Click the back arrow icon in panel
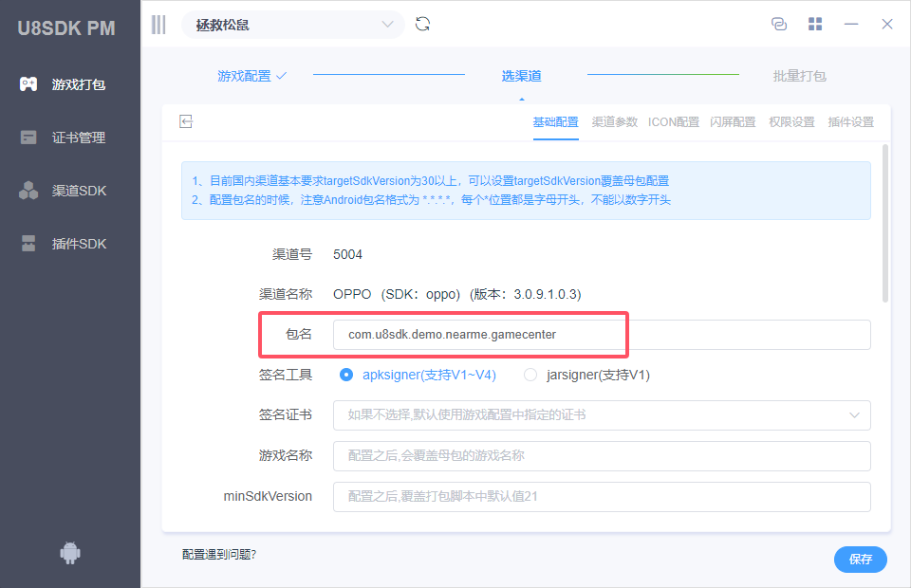 [186, 121]
